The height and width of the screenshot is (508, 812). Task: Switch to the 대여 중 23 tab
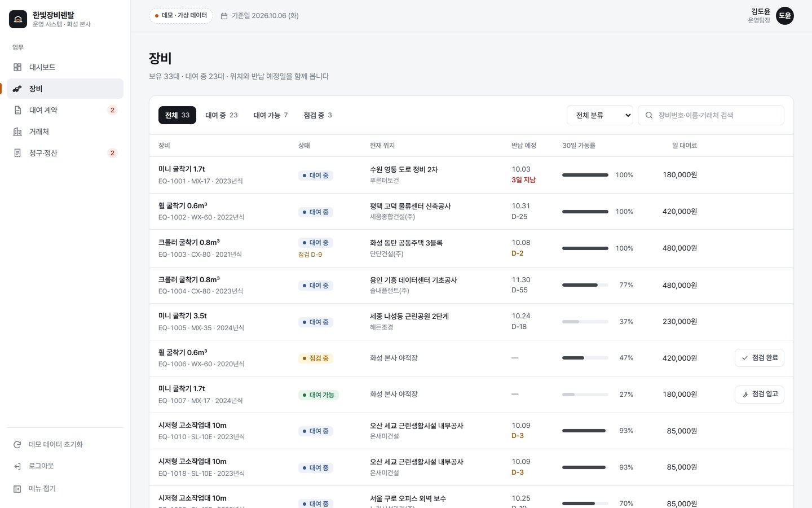222,115
